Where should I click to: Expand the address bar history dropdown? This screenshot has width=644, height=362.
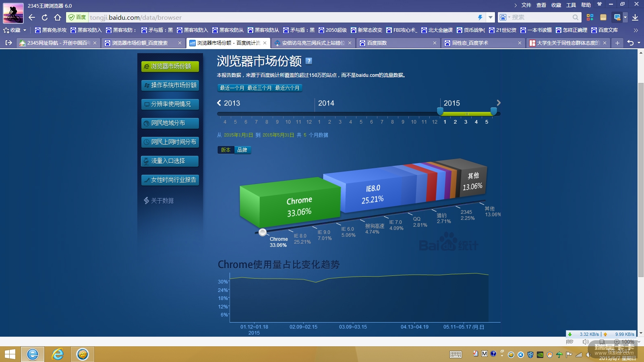(490, 17)
